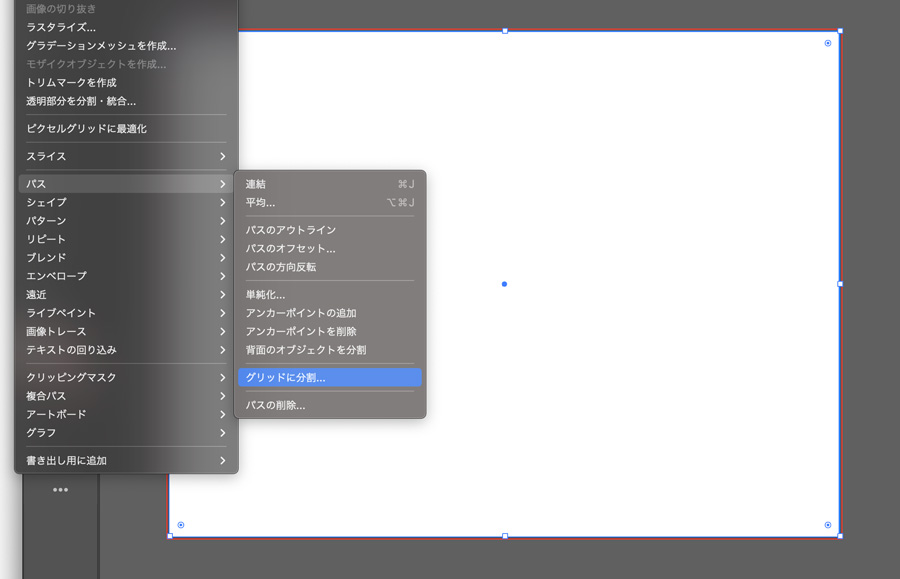
Task: Choose グラデーションメッシュを作成... option
Action: pos(126,45)
